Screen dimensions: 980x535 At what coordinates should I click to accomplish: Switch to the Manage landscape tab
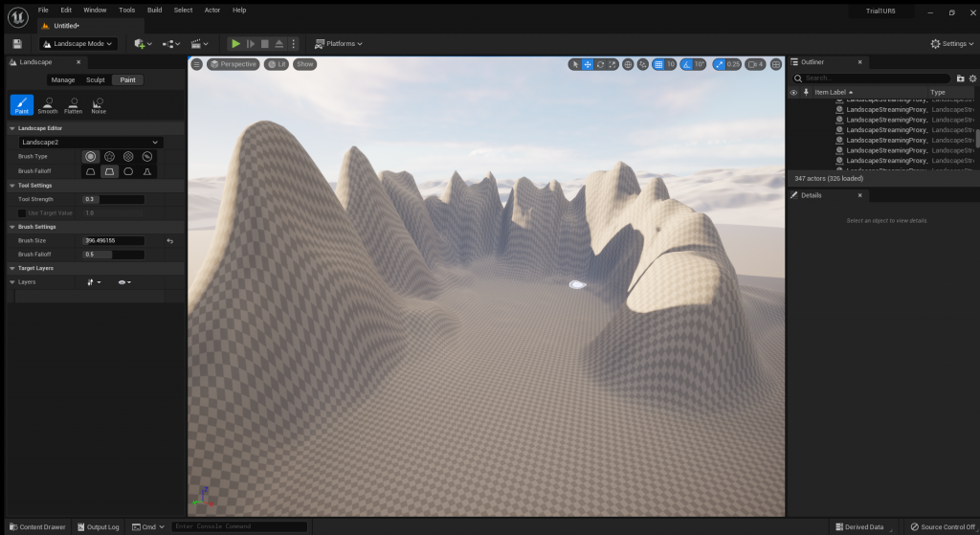pos(62,80)
